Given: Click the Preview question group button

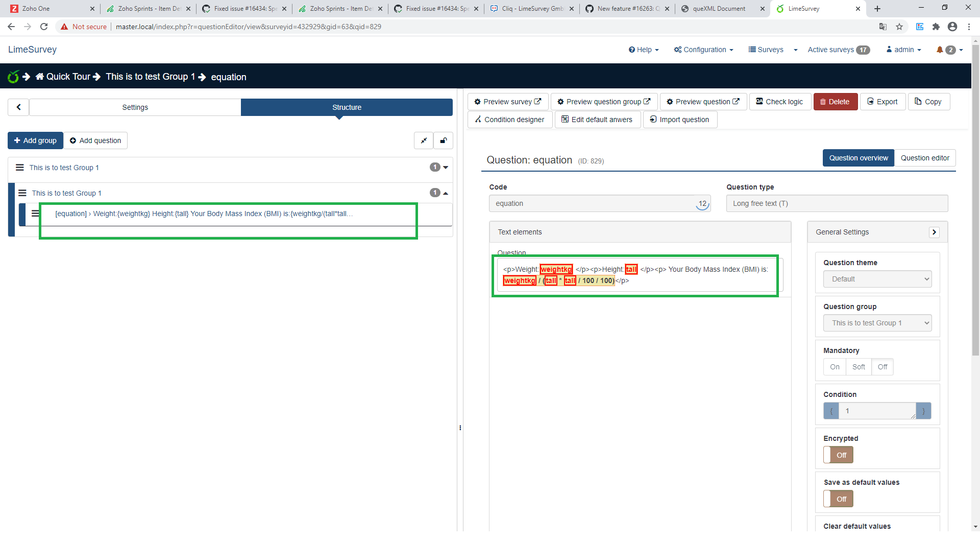Looking at the screenshot, I should (604, 102).
